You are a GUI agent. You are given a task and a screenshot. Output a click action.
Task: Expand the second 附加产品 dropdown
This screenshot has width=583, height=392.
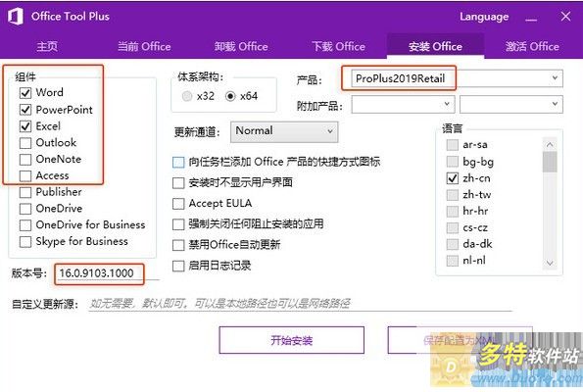511,105
